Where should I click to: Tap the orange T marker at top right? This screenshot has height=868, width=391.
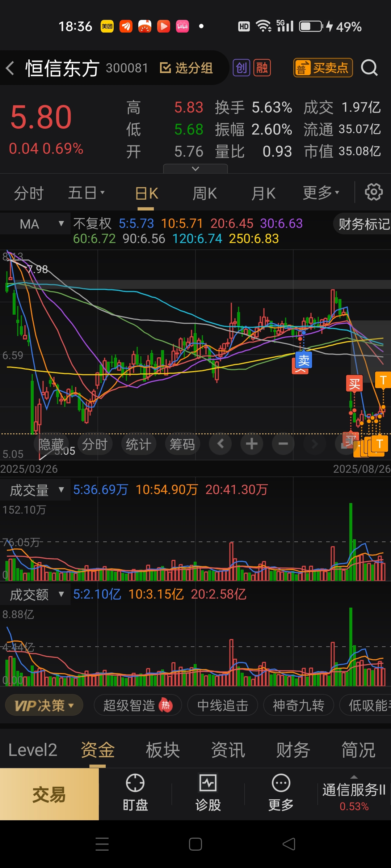(383, 380)
